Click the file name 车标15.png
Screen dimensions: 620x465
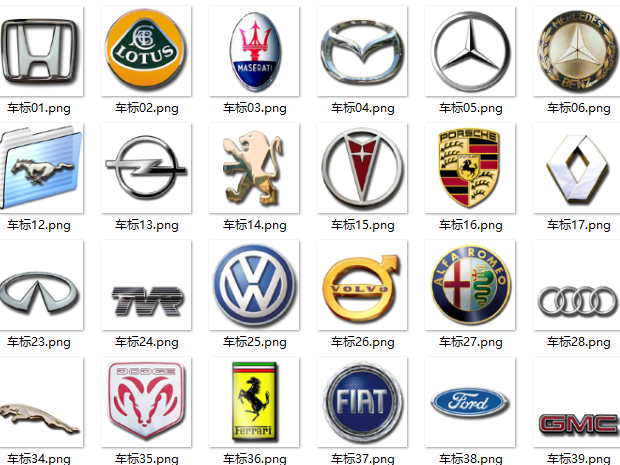[363, 225]
